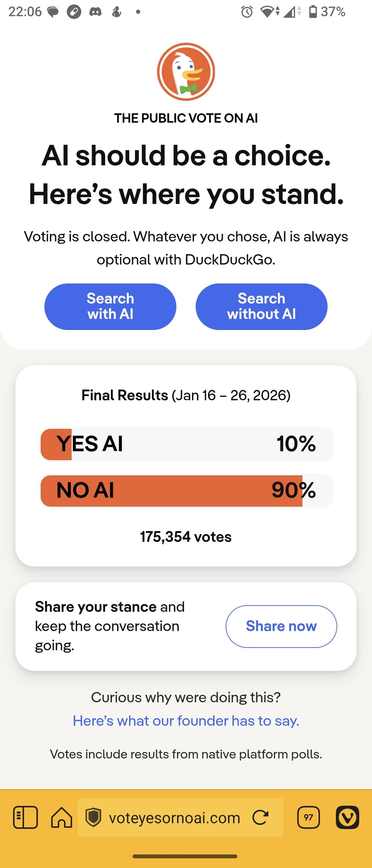Tap the alarm icon in status bar

[247, 12]
